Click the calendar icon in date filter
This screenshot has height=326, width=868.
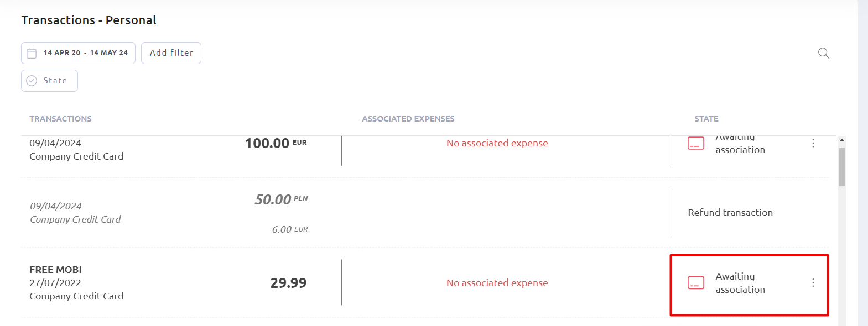pyautogui.click(x=32, y=53)
